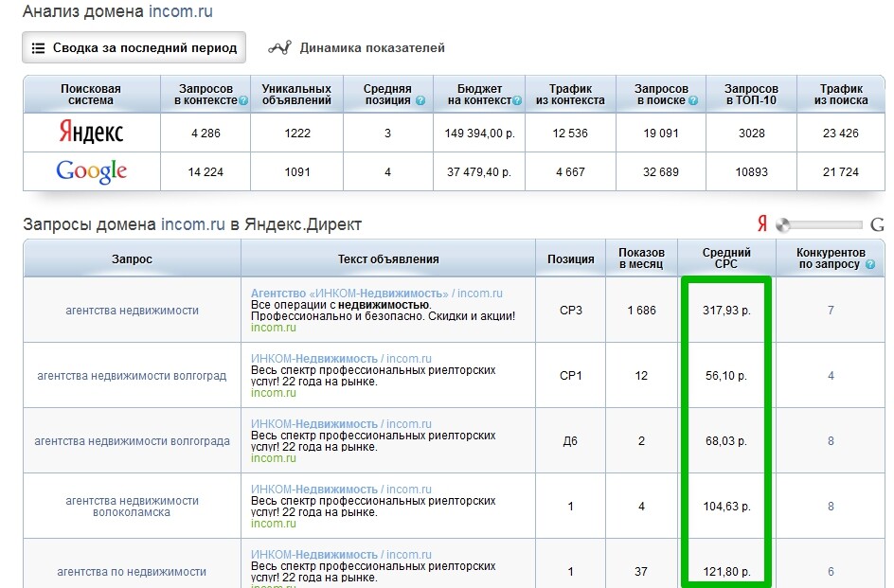
Task: Open incom.ru link in page title
Action: tap(181, 10)
